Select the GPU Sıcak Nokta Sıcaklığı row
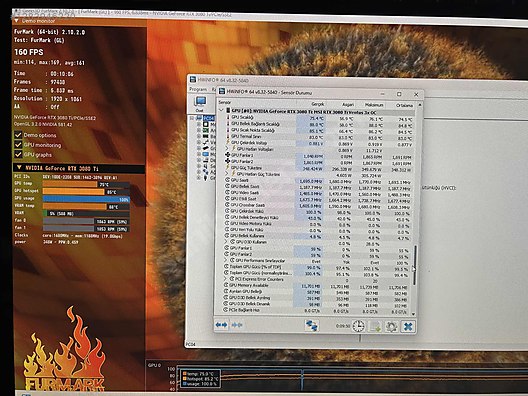 click(319, 130)
